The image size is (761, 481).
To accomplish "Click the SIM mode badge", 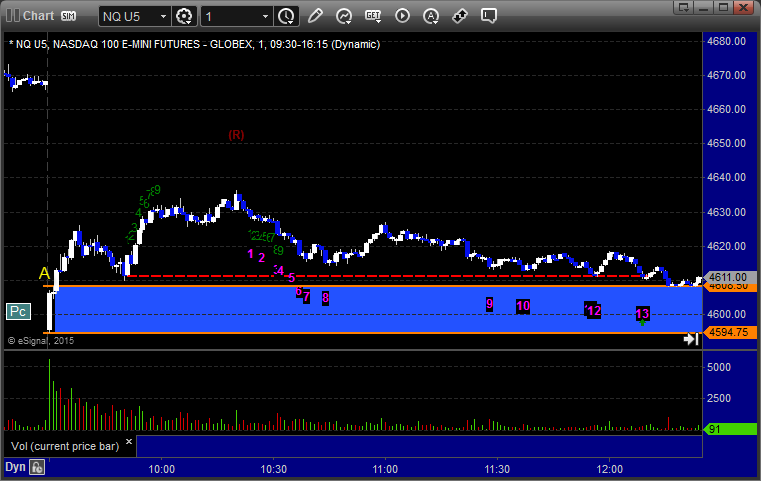I will (68, 16).
